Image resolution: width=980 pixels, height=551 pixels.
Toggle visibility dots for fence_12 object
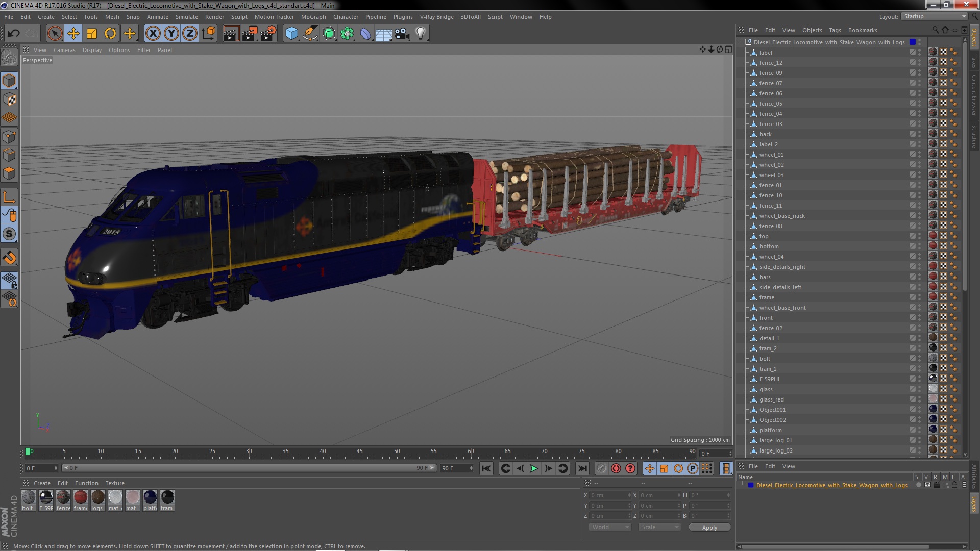pyautogui.click(x=920, y=63)
